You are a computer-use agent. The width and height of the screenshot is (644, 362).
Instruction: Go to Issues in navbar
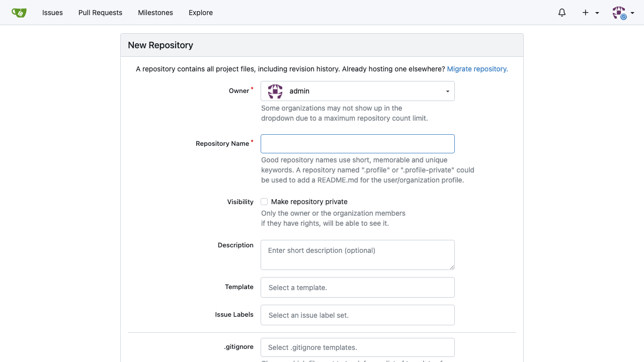coord(52,13)
